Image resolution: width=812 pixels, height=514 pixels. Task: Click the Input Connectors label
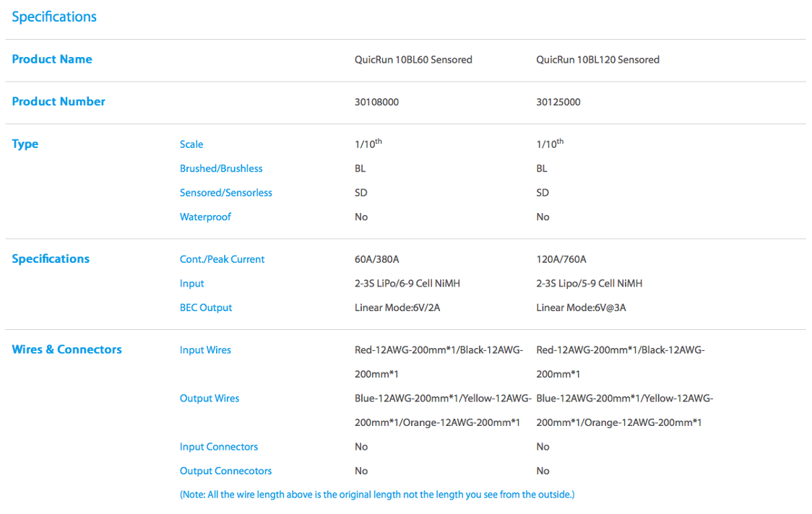[x=219, y=448]
